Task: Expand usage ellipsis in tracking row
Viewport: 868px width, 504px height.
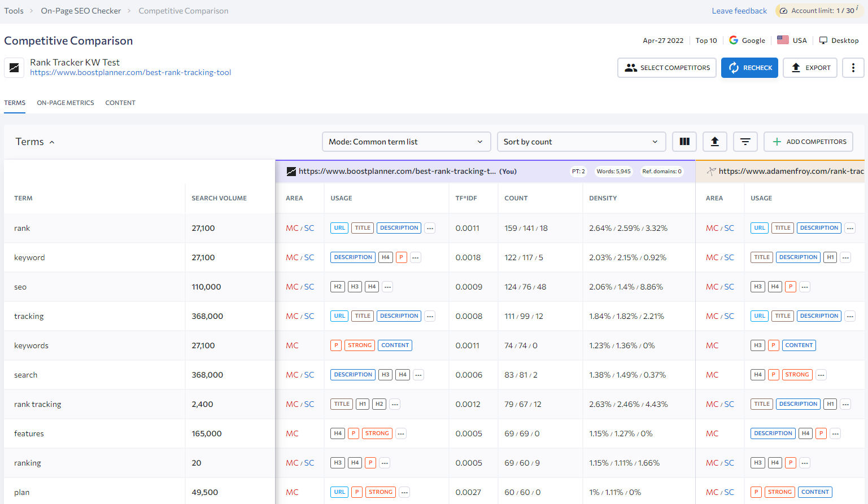Action: tap(430, 316)
